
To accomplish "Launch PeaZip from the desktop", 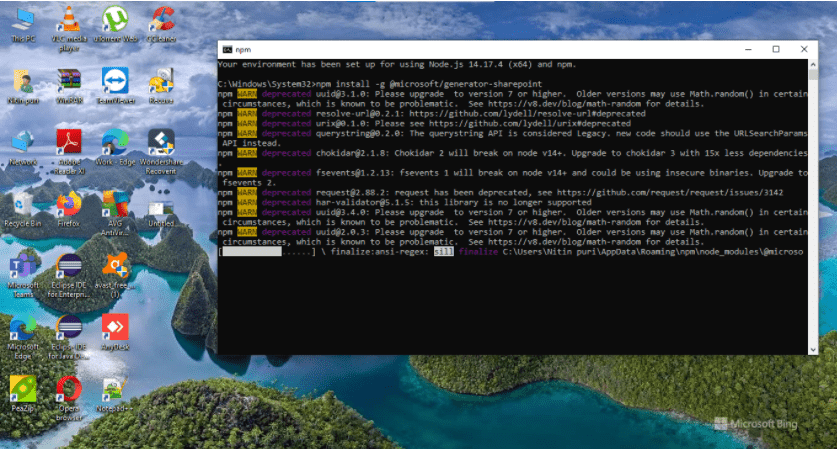I will click(22, 388).
